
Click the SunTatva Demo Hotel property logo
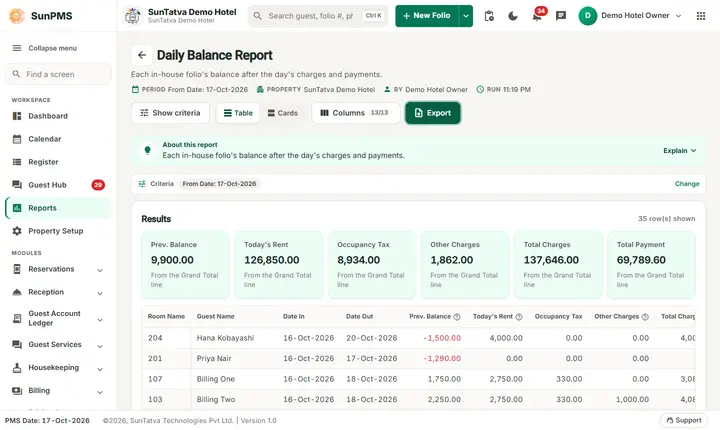pos(133,16)
